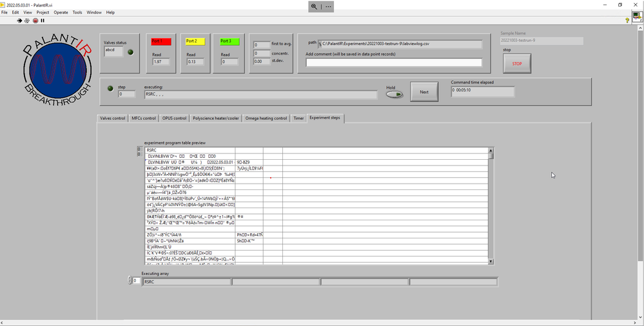Switch to the Timer tab
Viewport: 644px width, 326px height.
click(x=298, y=119)
